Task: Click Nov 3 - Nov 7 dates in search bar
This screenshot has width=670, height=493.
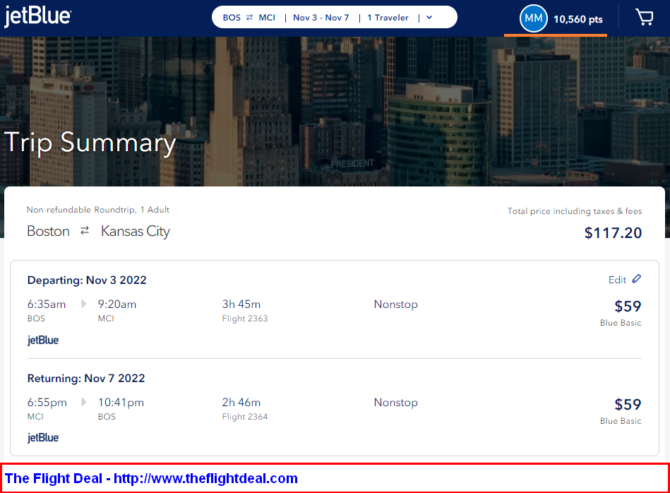Action: [321, 18]
